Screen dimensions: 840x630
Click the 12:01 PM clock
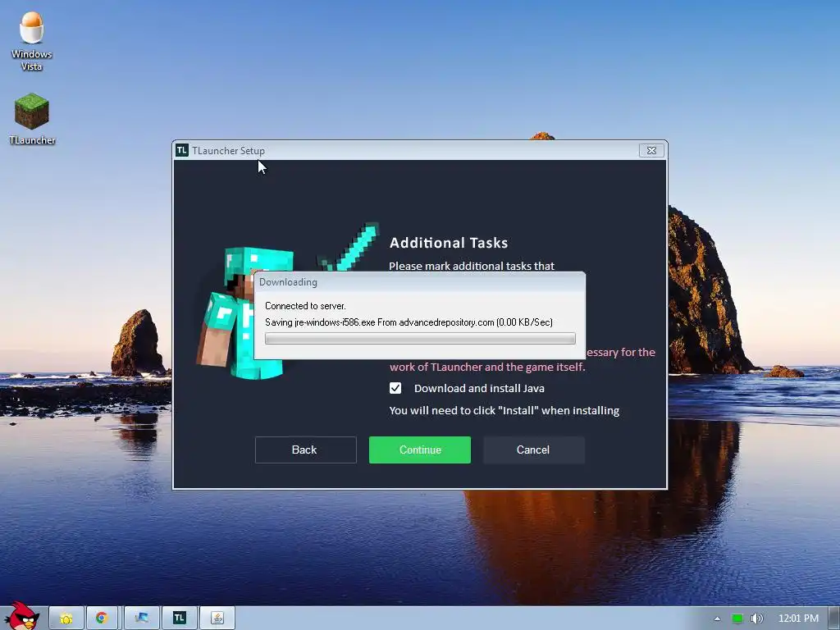pyautogui.click(x=798, y=619)
